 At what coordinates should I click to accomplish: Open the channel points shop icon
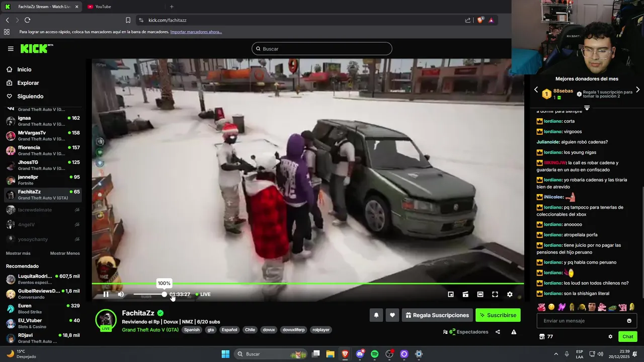point(542,336)
